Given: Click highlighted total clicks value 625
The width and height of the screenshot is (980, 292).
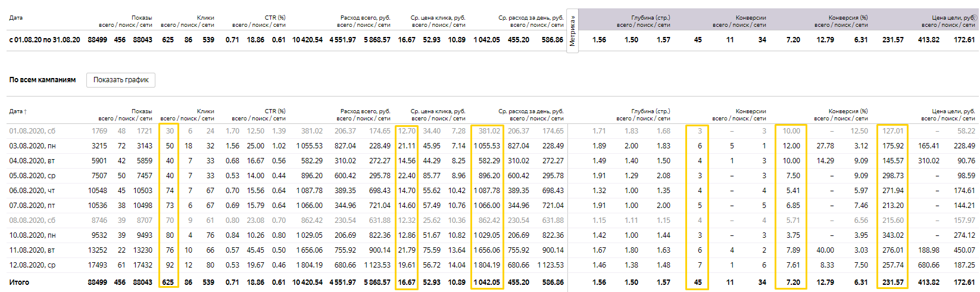Looking at the screenshot, I should (168, 282).
